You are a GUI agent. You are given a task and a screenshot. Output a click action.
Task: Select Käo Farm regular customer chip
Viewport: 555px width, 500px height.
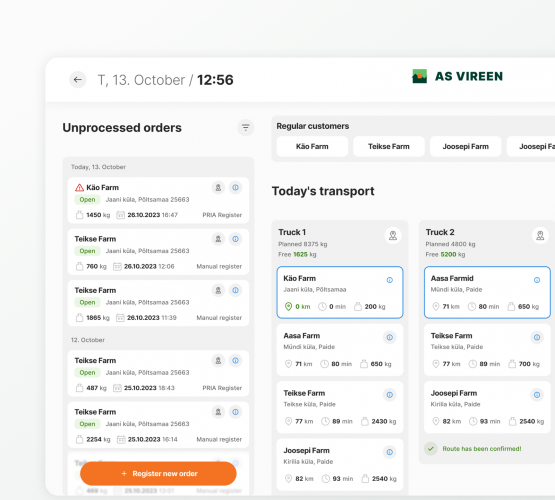(x=312, y=146)
